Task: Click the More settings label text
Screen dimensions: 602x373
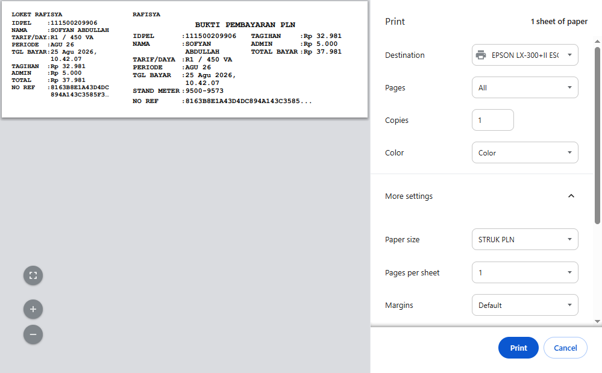Action: (408, 196)
